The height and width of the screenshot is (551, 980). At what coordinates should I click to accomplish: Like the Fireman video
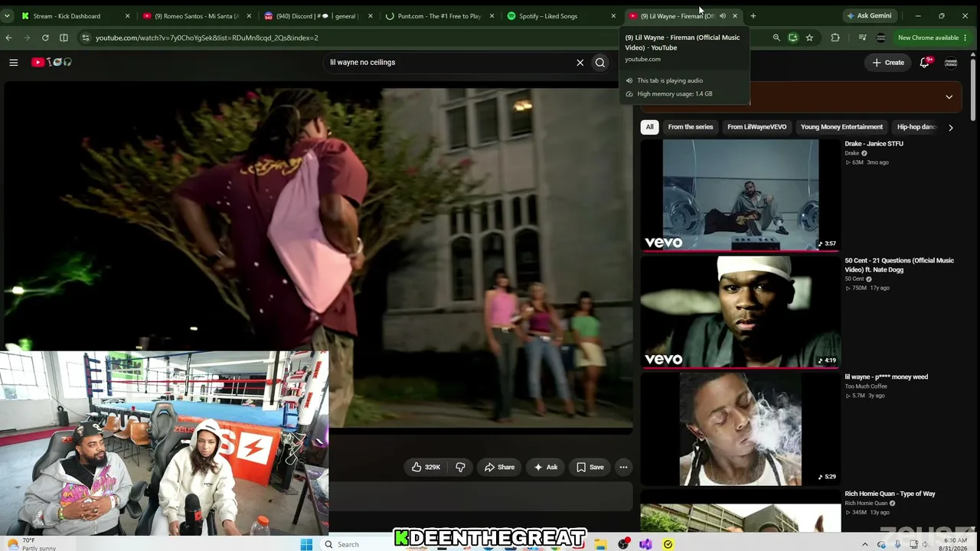coord(426,467)
